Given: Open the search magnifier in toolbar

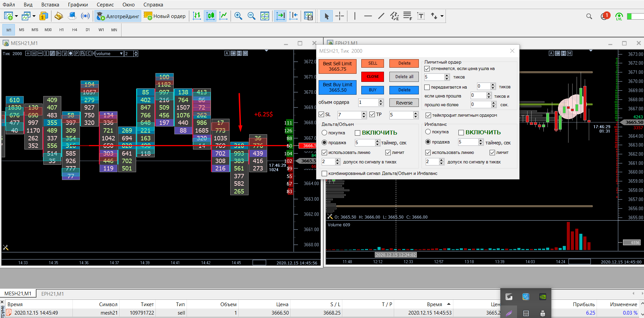Looking at the screenshot, I should coord(589,16).
